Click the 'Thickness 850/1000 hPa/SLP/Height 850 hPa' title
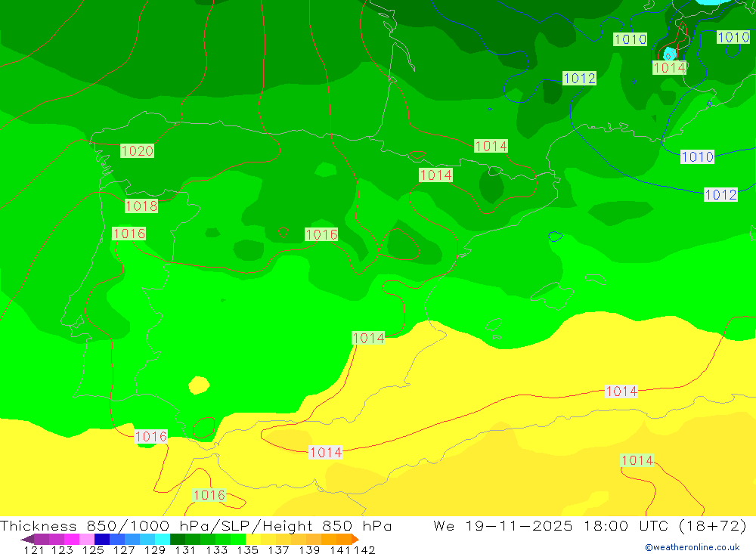The height and width of the screenshot is (554, 756). click(196, 525)
